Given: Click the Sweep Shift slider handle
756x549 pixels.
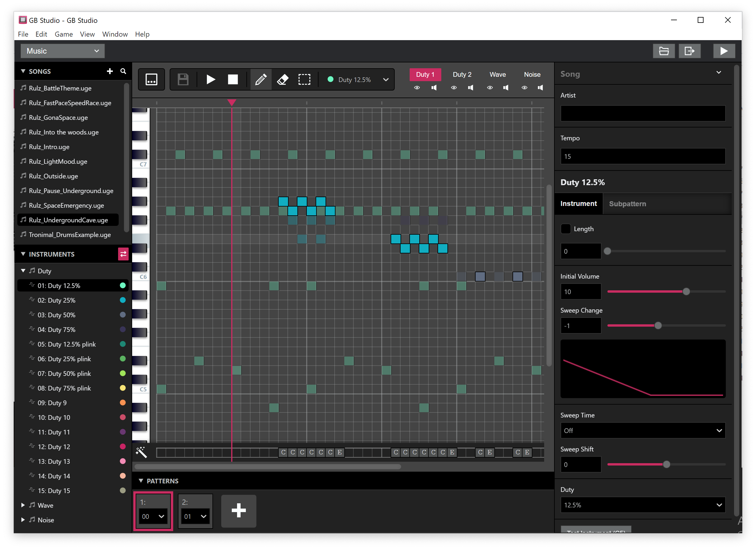Looking at the screenshot, I should (x=667, y=464).
